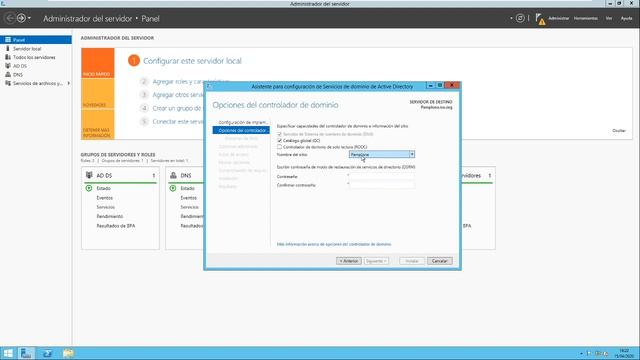Refresh the Server Manager dashboard
Image resolution: width=640 pixels, height=360 pixels.
click(x=520, y=18)
